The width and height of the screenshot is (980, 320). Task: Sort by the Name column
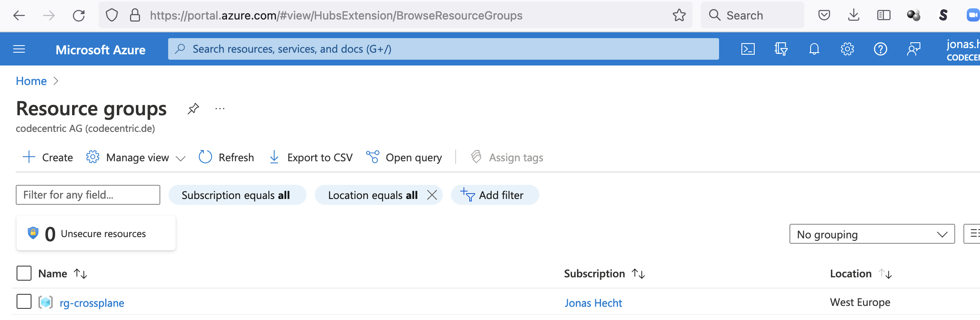[x=63, y=274]
